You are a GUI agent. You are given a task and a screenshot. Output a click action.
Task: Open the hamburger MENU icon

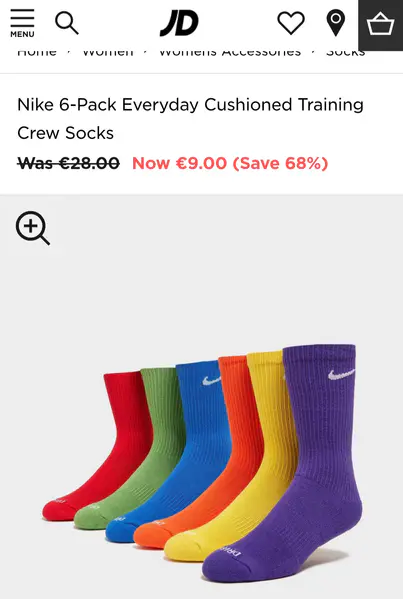[22, 24]
